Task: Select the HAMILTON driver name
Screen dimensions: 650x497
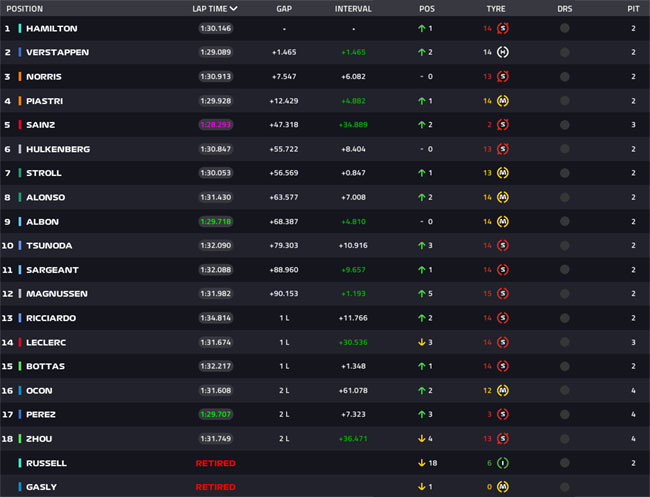Action: point(52,29)
